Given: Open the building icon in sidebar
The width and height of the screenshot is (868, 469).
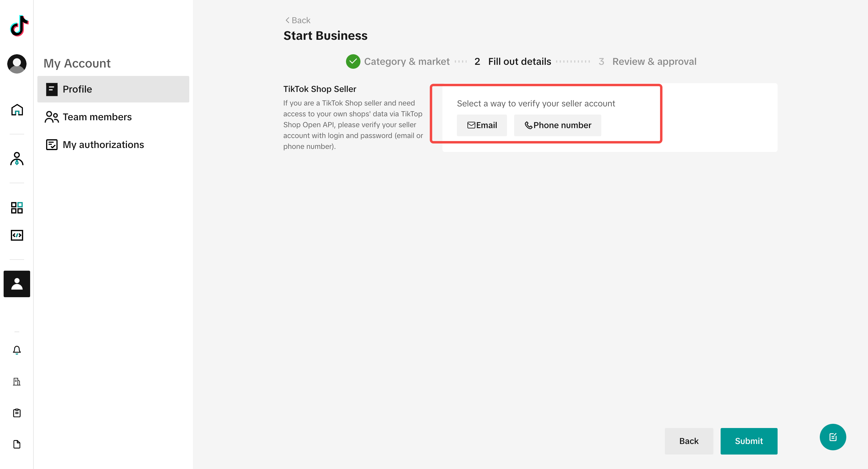Looking at the screenshot, I should pos(17,381).
